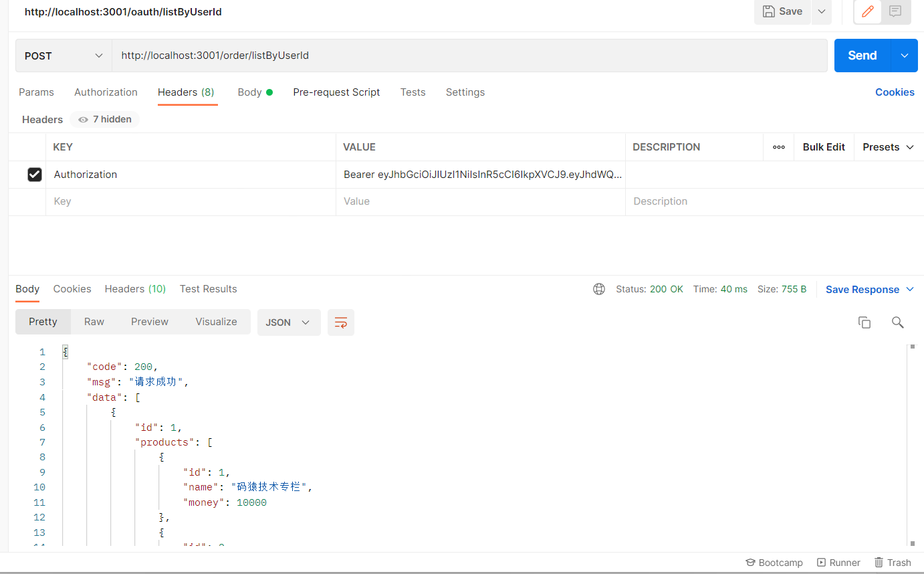Expand the JSON format dropdown
The height and width of the screenshot is (574, 924).
click(288, 322)
